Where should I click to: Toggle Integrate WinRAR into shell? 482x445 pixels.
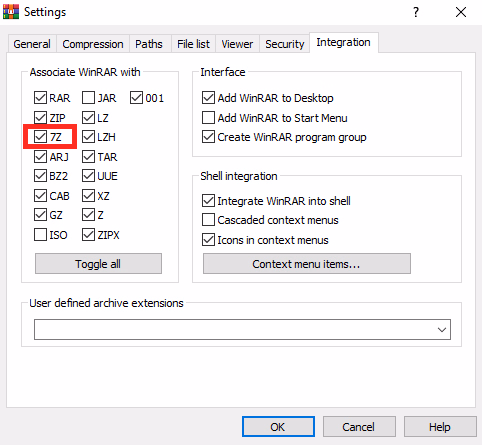208,201
